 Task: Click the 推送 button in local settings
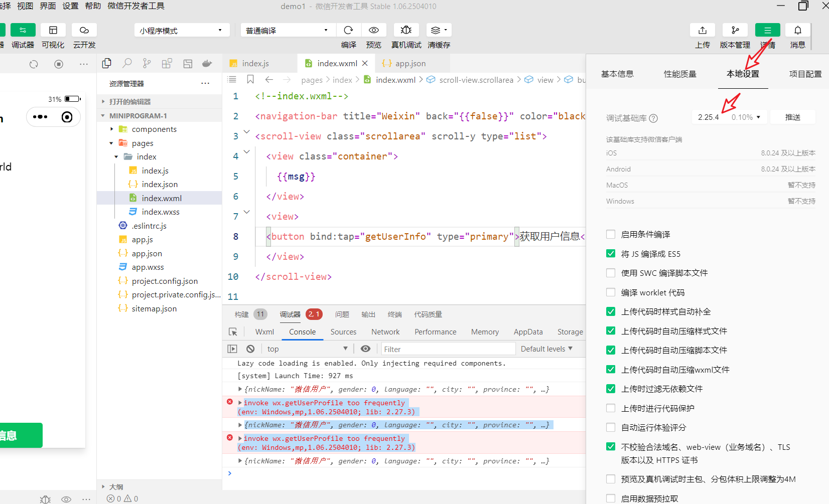point(792,116)
